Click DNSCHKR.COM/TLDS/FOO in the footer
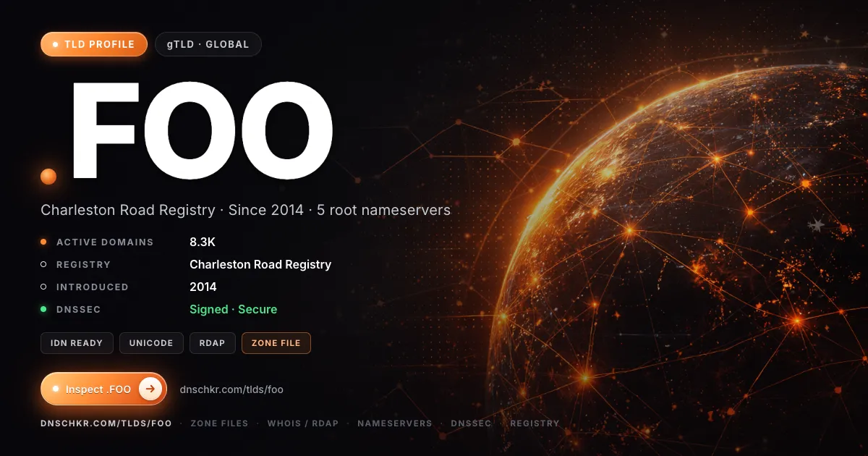Screen dimensions: 868x456 point(106,423)
